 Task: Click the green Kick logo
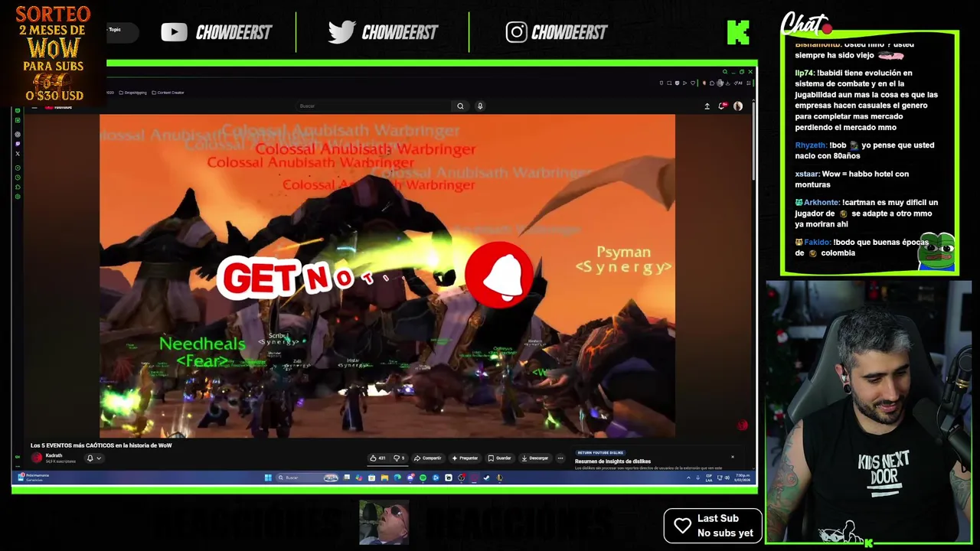point(738,32)
